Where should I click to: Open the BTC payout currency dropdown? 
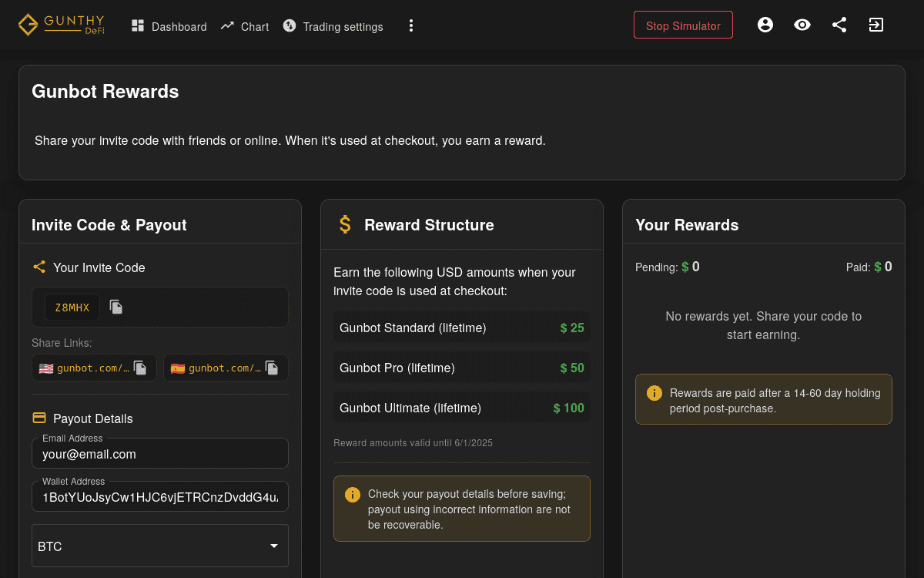[159, 546]
